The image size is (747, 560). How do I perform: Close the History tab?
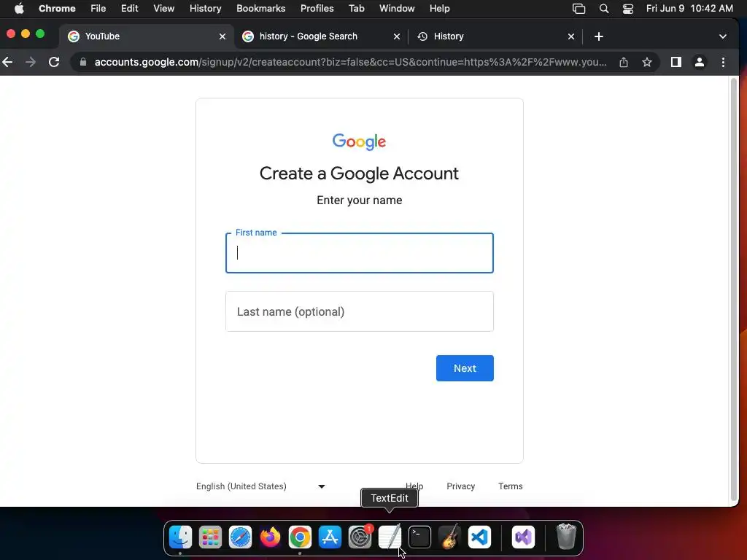tap(570, 36)
